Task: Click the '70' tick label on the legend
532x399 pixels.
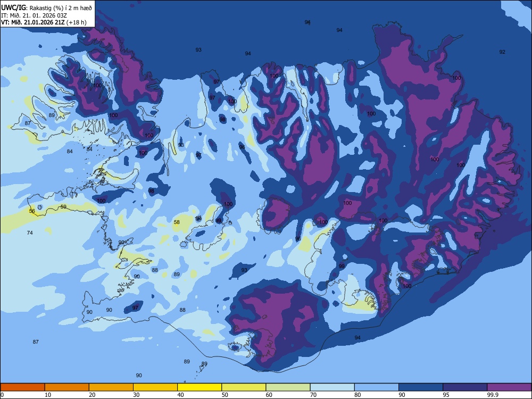Action: pos(313,395)
